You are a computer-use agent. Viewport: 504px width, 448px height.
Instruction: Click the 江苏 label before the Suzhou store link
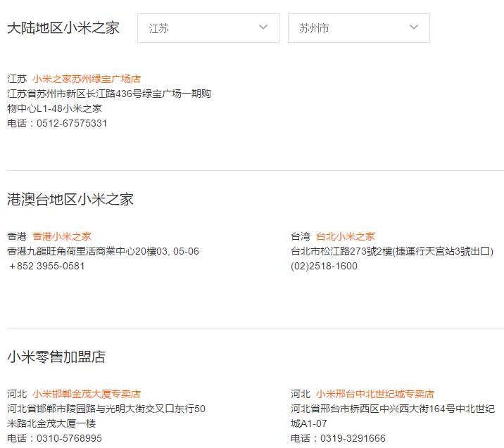[x=17, y=79]
